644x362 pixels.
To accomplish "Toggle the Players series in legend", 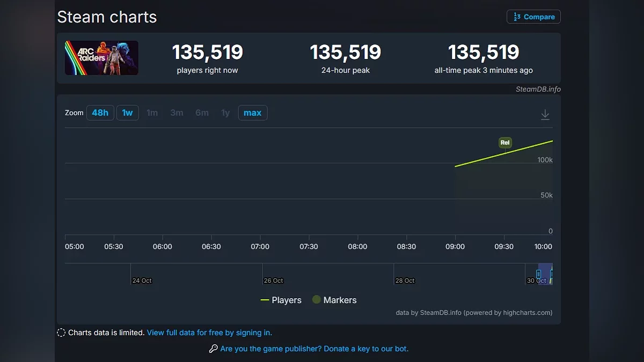I will tap(281, 300).
